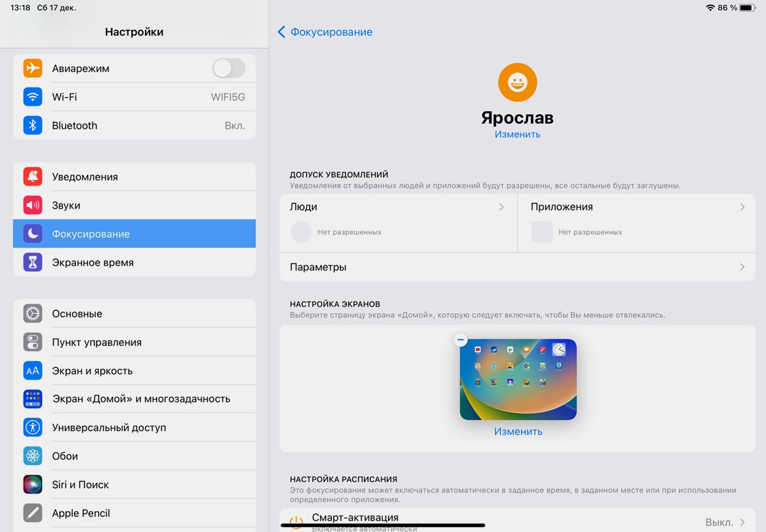
Task: Tap the Wi-Fi settings icon
Action: [33, 97]
